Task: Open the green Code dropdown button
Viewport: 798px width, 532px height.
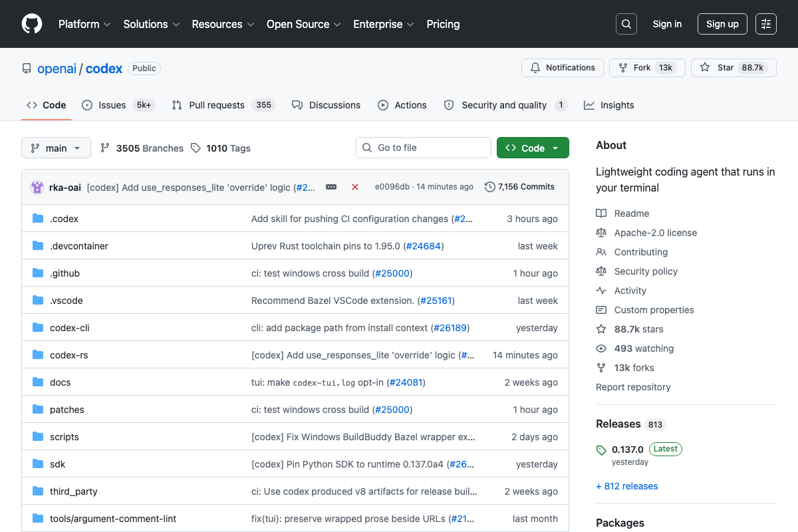Action: point(533,148)
